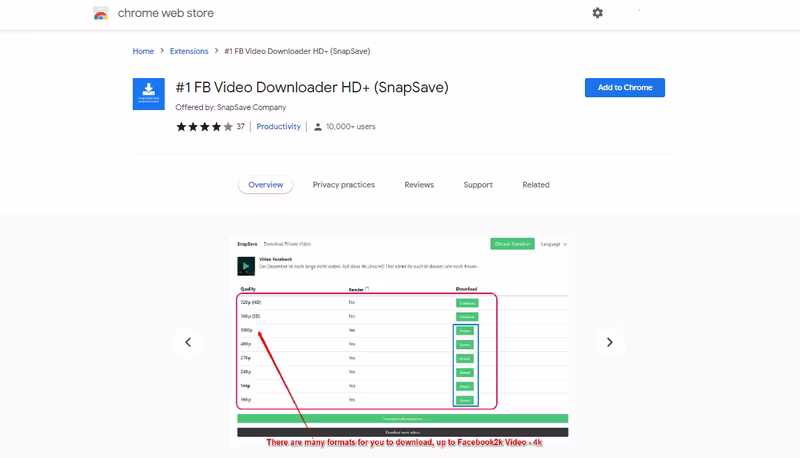Click the '10,000+ users' text
The height and width of the screenshot is (458, 800).
point(351,126)
